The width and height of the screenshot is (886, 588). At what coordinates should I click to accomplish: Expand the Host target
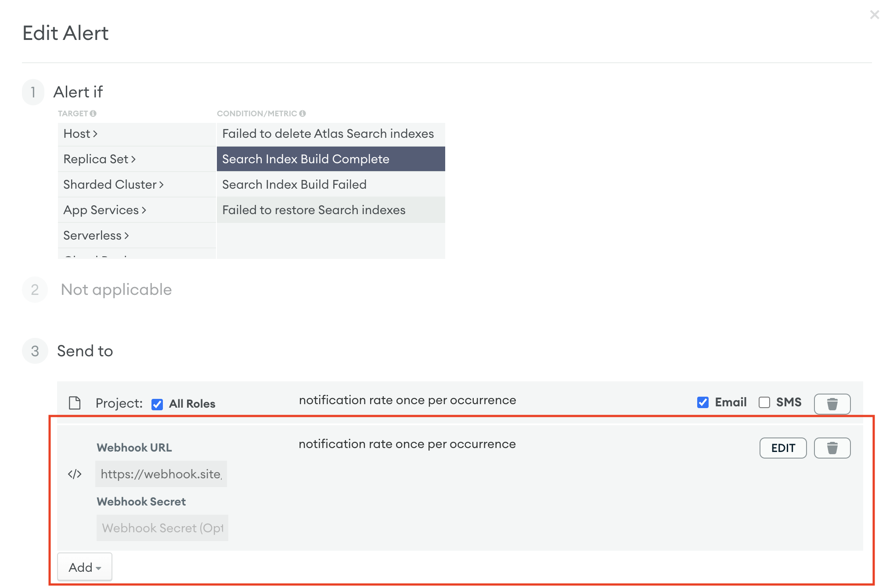coord(80,134)
